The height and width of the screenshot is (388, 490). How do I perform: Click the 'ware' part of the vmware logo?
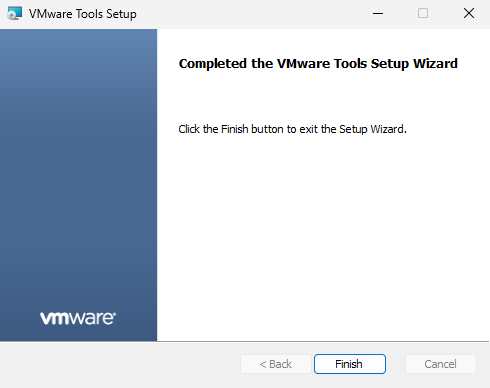[92, 318]
